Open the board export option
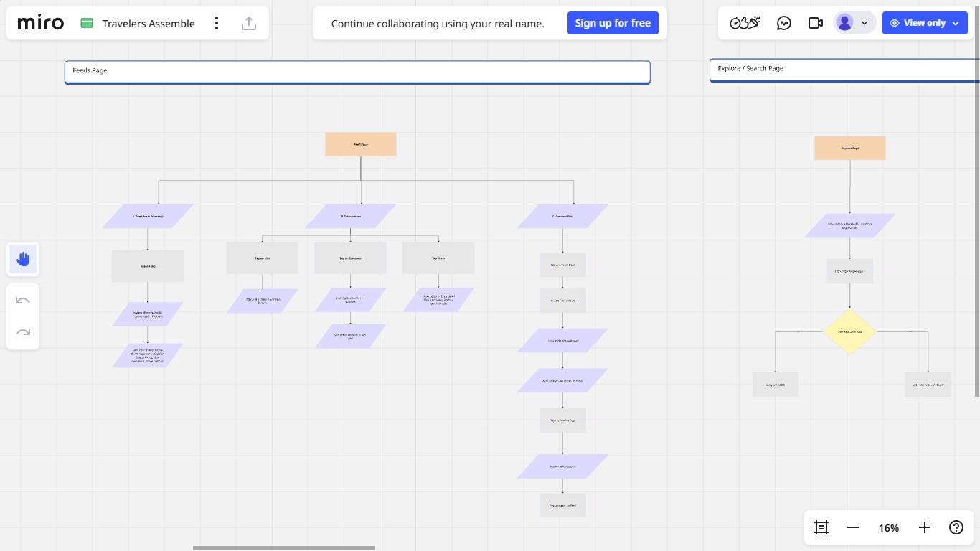The height and width of the screenshot is (551, 980). point(249,22)
